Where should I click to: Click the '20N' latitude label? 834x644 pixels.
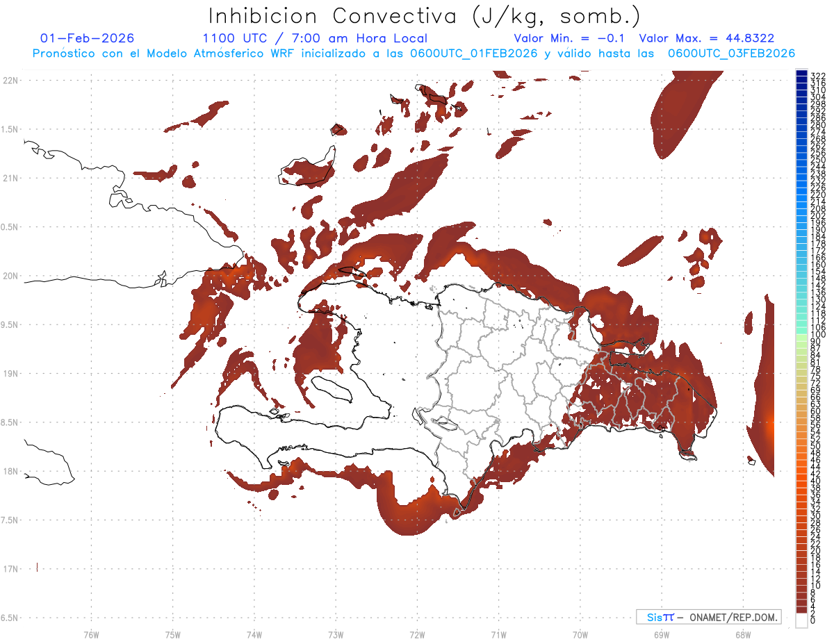click(x=10, y=276)
